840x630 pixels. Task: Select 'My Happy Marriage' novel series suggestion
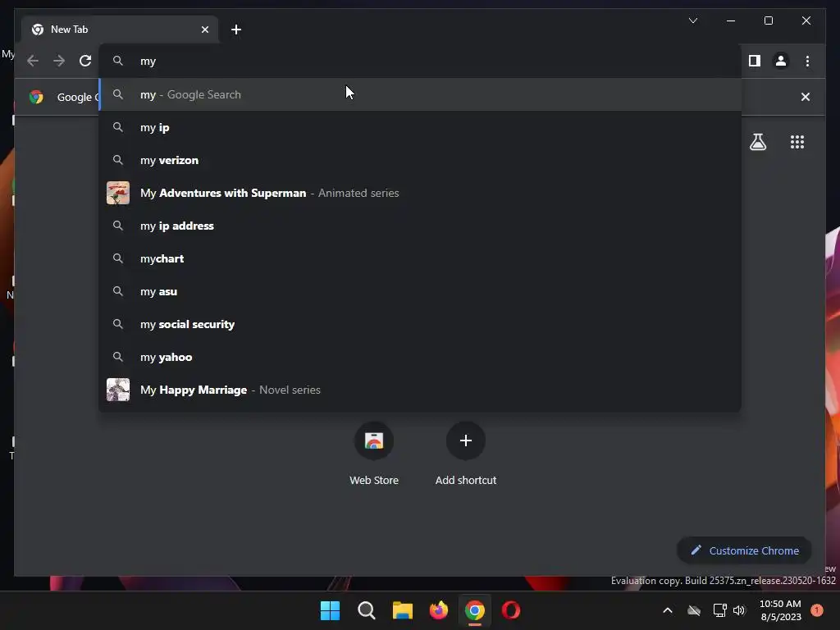(x=420, y=390)
